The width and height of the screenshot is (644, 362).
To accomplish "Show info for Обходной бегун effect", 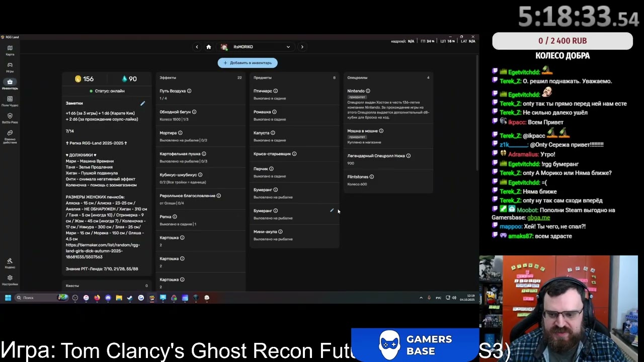I will [x=194, y=112].
